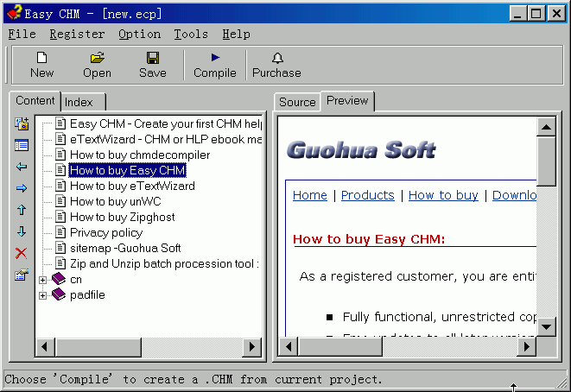Image resolution: width=571 pixels, height=392 pixels.
Task: Open the Option menu
Action: point(139,35)
